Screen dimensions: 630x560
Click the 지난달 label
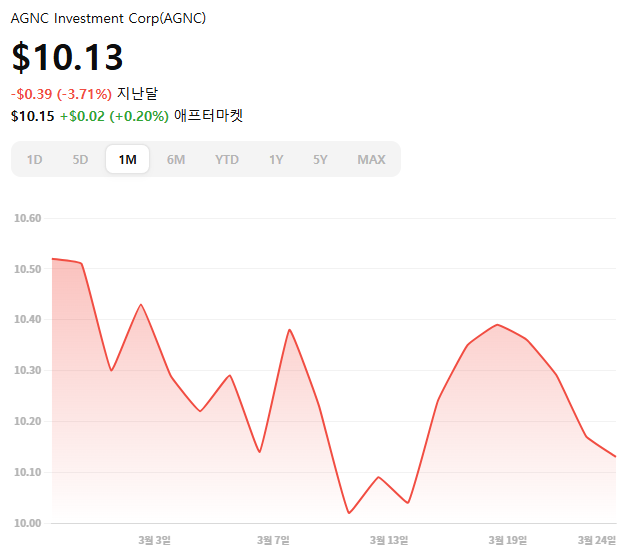[x=137, y=94]
